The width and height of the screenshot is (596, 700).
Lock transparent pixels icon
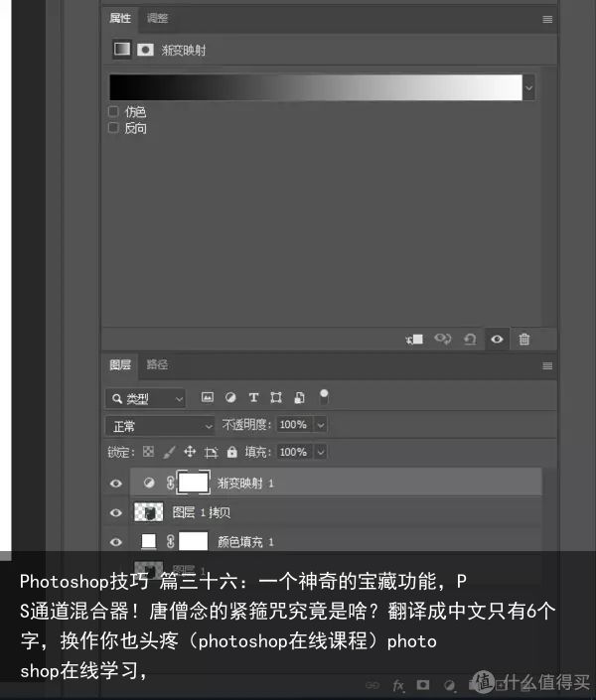click(148, 452)
